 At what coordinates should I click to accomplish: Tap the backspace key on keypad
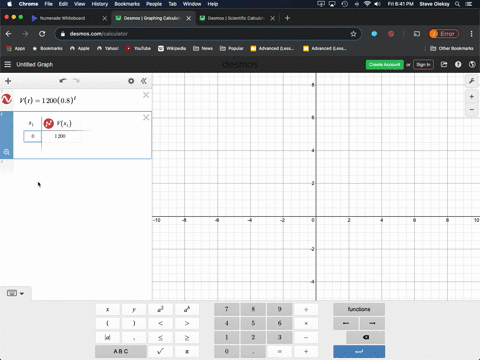(365, 337)
